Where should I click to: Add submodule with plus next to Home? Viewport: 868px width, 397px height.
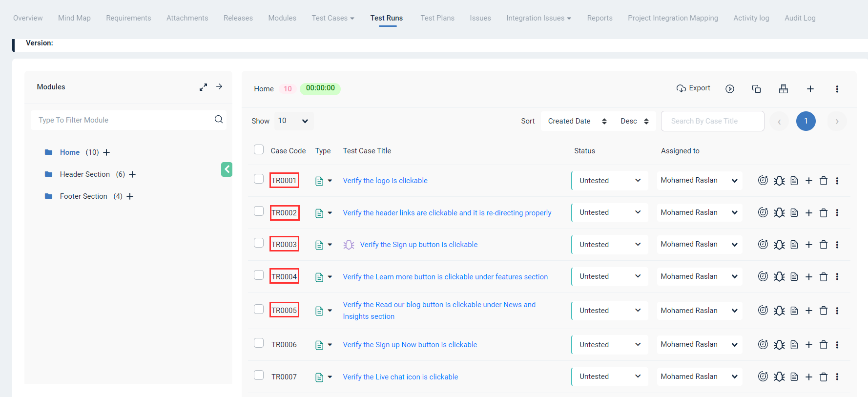pos(106,152)
